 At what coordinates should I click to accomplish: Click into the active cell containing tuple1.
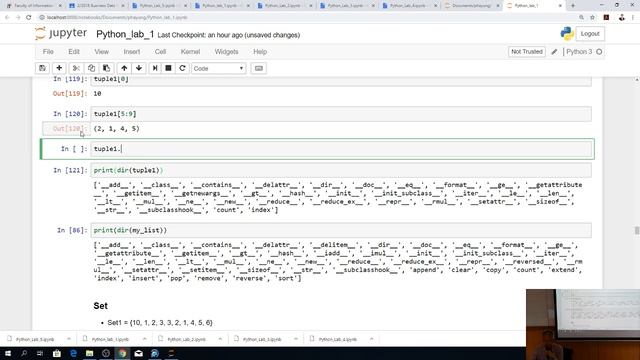[x=341, y=149]
